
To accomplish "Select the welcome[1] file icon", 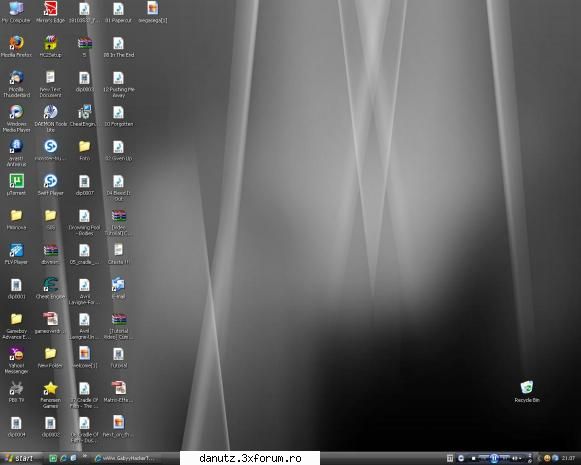I will click(x=84, y=357).
